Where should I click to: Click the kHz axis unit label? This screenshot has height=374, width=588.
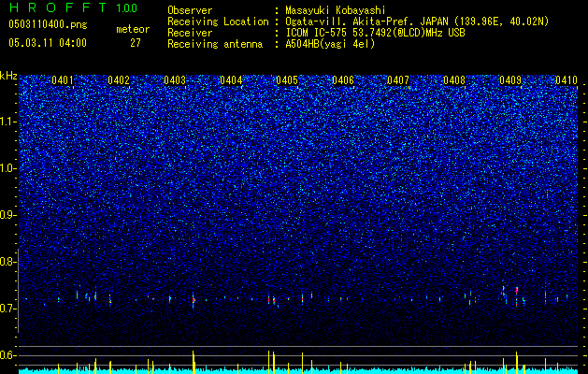8,76
